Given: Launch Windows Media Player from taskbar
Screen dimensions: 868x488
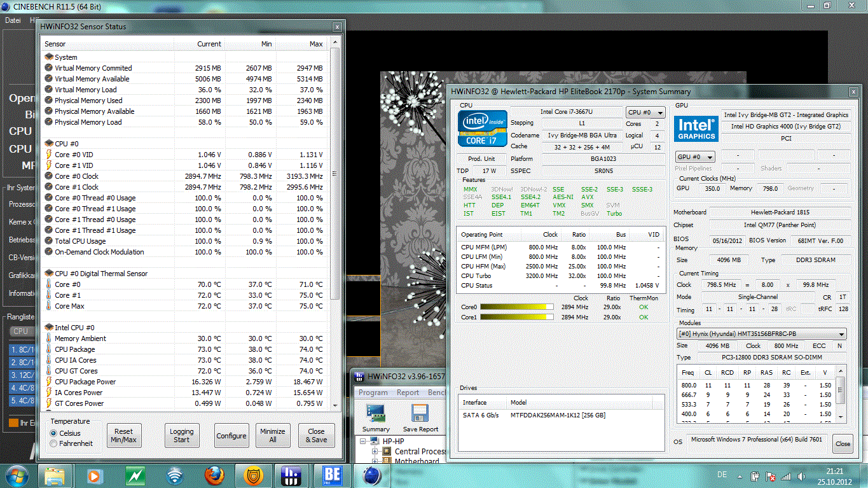Looking at the screenshot, I should tap(94, 476).
